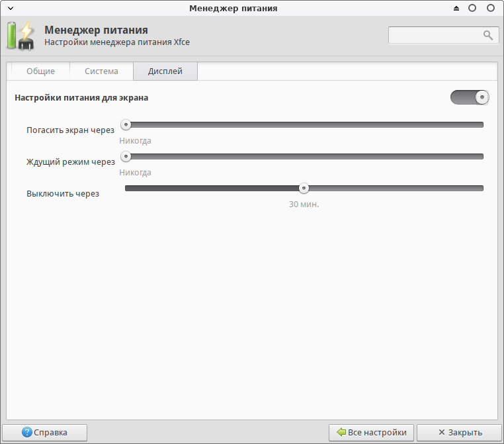The image size is (504, 444).
Task: Click the Выключить через label
Action: [x=63, y=193]
